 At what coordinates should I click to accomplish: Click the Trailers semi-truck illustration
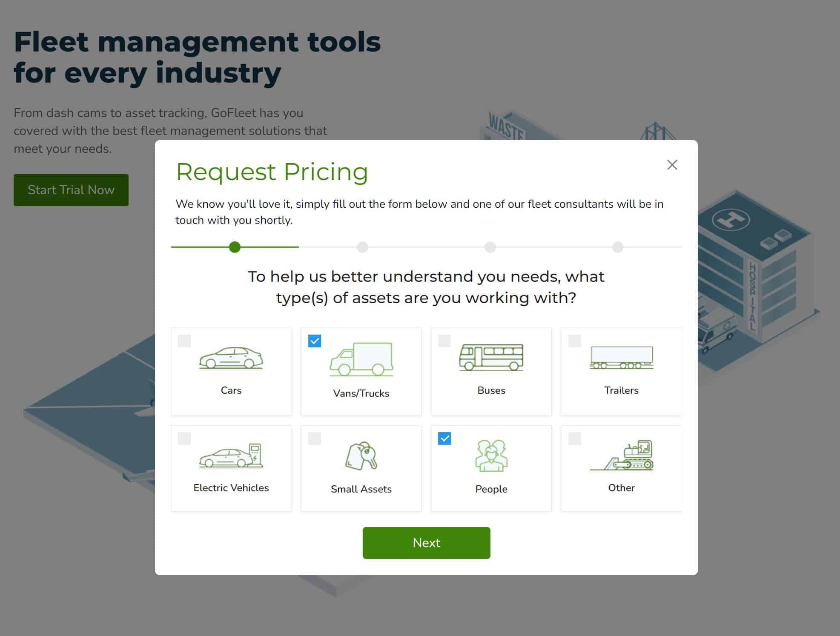[x=621, y=358]
